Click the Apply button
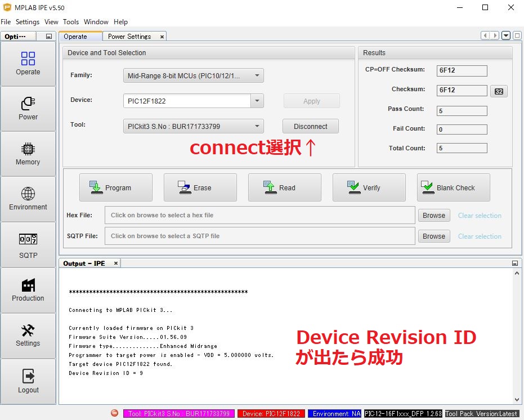Screen dimensions: 524x420 click(x=311, y=101)
